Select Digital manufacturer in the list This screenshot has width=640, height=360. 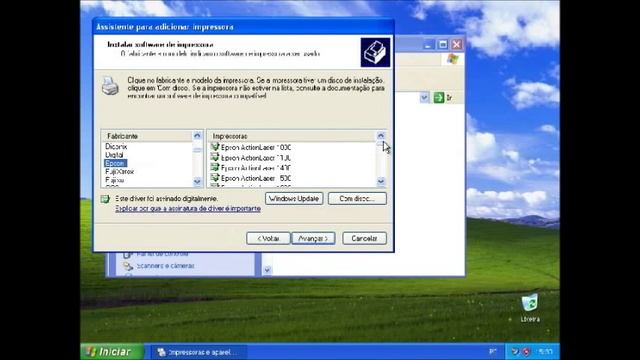pyautogui.click(x=114, y=155)
